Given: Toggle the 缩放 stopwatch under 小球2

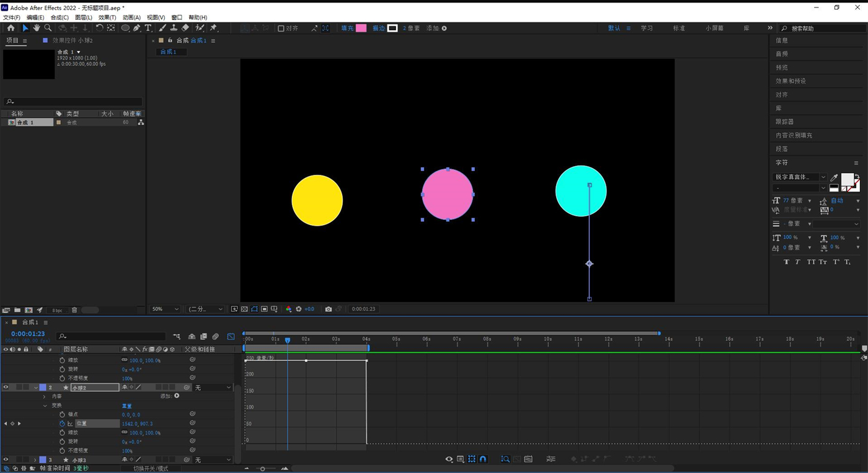Looking at the screenshot, I should pyautogui.click(x=62, y=433).
